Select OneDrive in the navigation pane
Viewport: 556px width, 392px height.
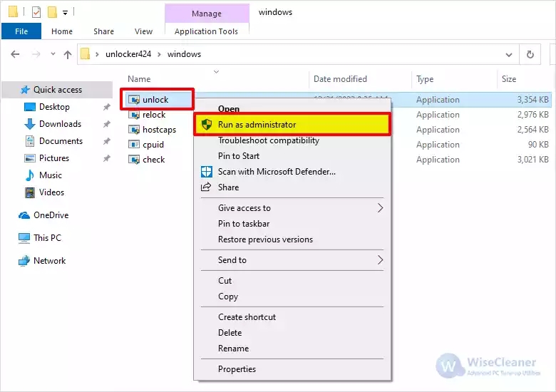tap(51, 215)
